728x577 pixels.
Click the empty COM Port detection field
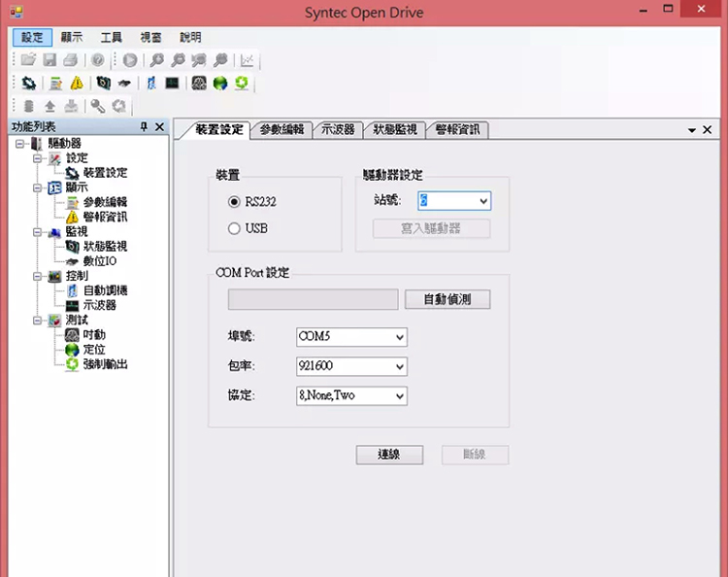pos(313,299)
